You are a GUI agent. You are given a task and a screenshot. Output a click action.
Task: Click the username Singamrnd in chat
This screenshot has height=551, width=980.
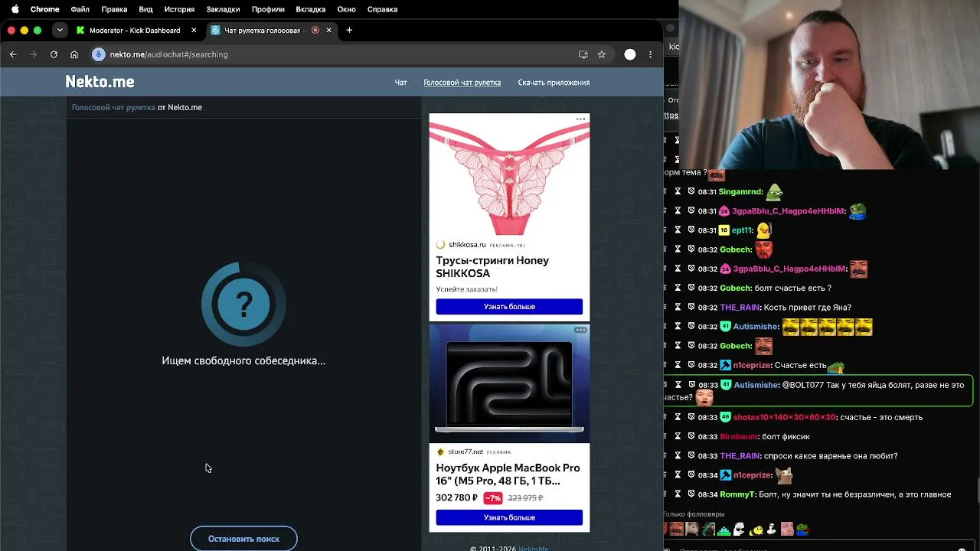pyautogui.click(x=742, y=192)
